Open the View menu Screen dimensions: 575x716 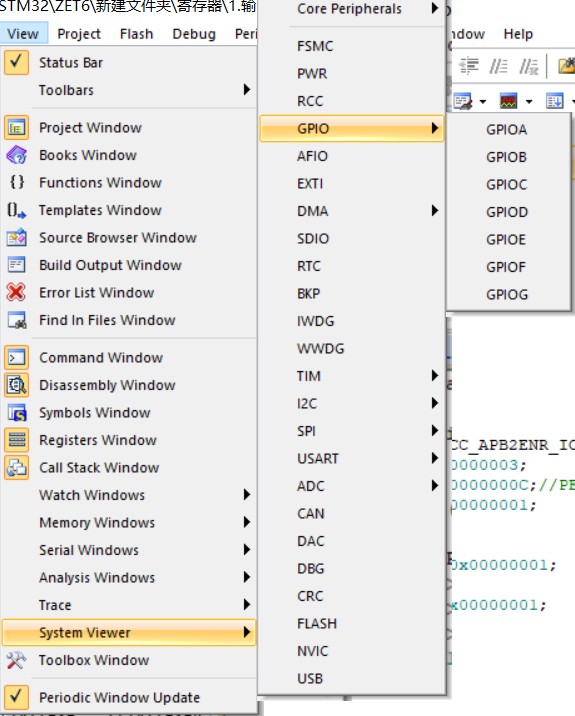(23, 34)
